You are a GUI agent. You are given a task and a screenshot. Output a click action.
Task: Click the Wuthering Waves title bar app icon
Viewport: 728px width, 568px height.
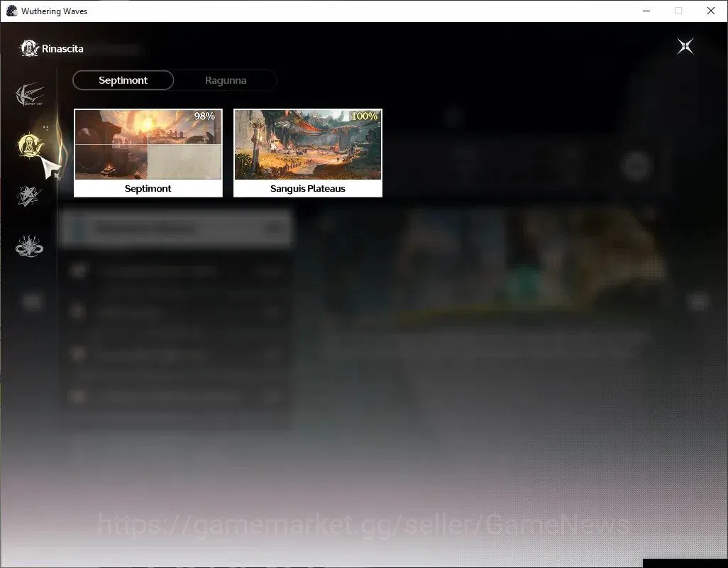tap(11, 11)
